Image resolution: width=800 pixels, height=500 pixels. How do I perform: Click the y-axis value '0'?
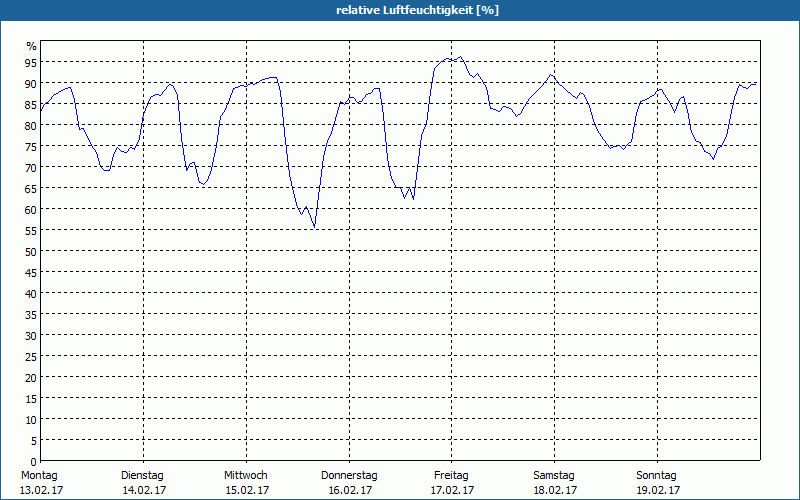pyautogui.click(x=34, y=461)
